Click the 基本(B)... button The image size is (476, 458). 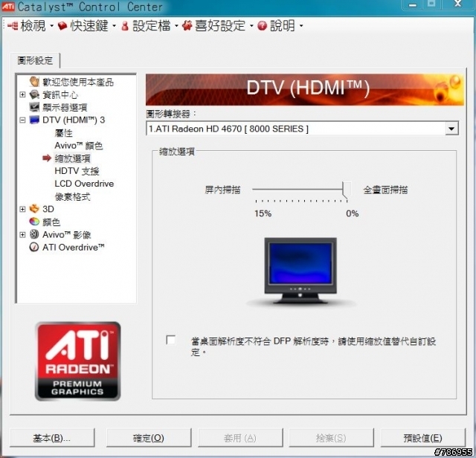point(52,438)
